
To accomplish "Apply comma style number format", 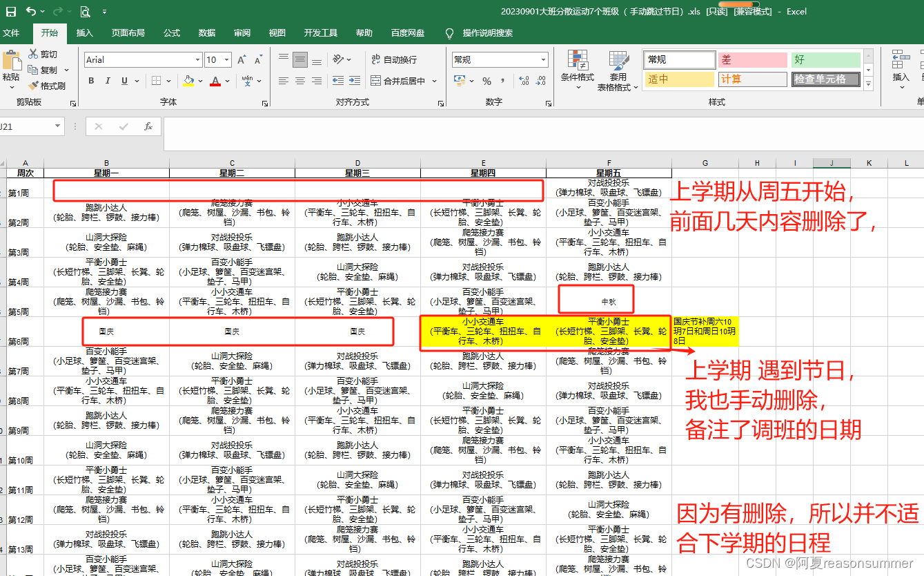I will pyautogui.click(x=504, y=81).
